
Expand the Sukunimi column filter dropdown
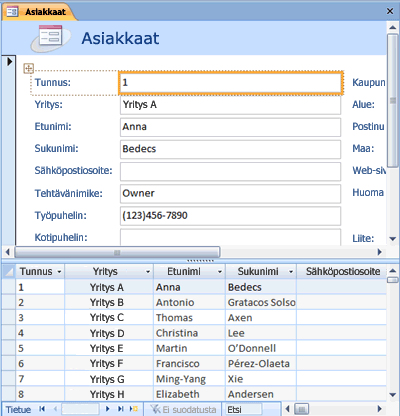pos(291,272)
